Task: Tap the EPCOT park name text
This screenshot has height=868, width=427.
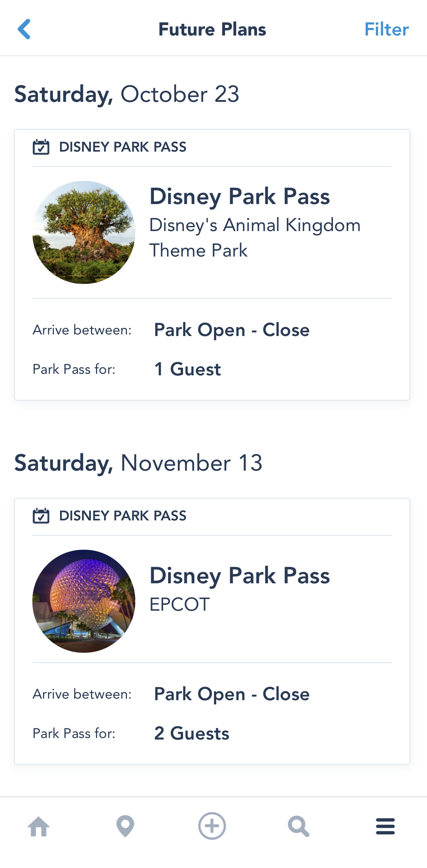Action: 180,604
